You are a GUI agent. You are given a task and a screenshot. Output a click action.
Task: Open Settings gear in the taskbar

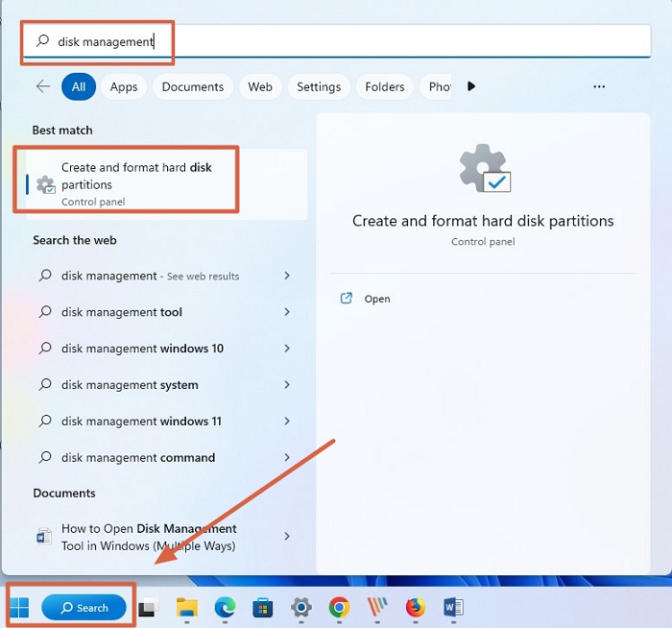point(300,608)
